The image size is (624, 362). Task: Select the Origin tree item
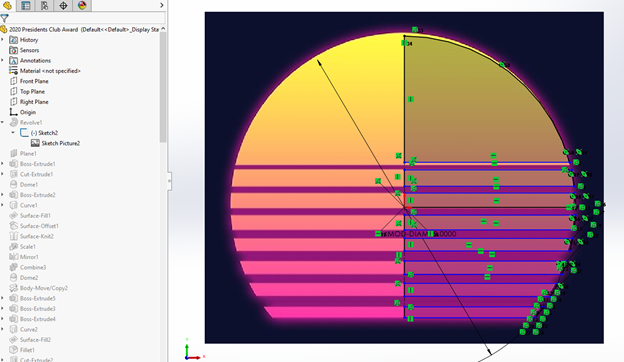coord(23,112)
